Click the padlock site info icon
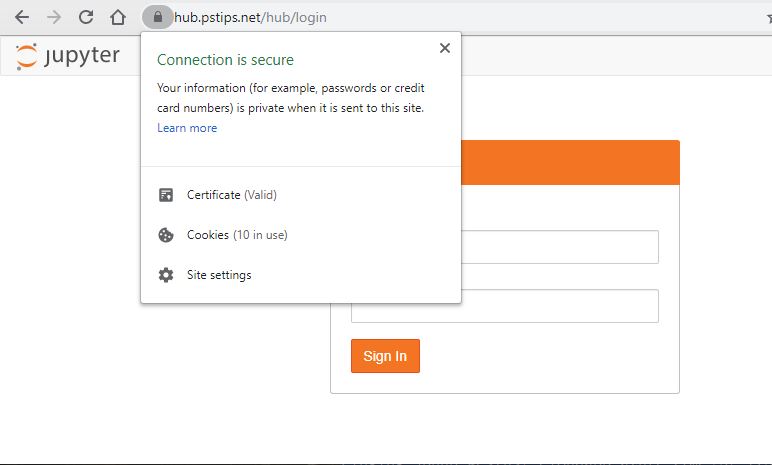 tap(158, 17)
